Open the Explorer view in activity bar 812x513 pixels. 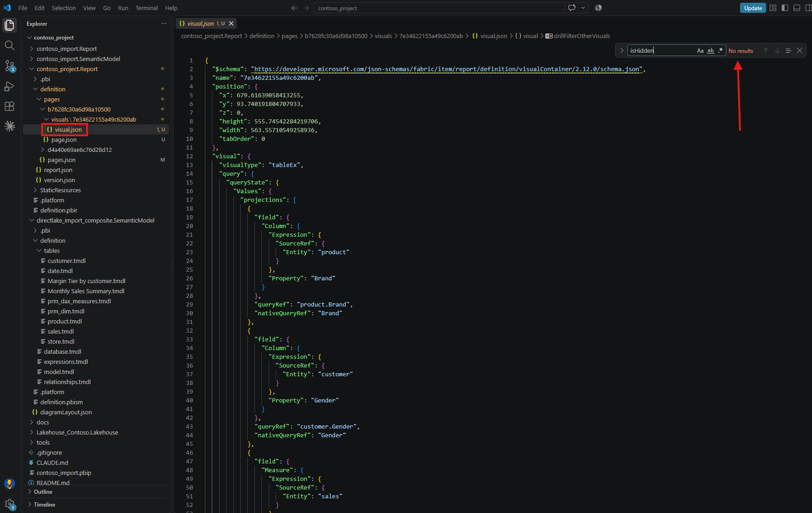[9, 25]
